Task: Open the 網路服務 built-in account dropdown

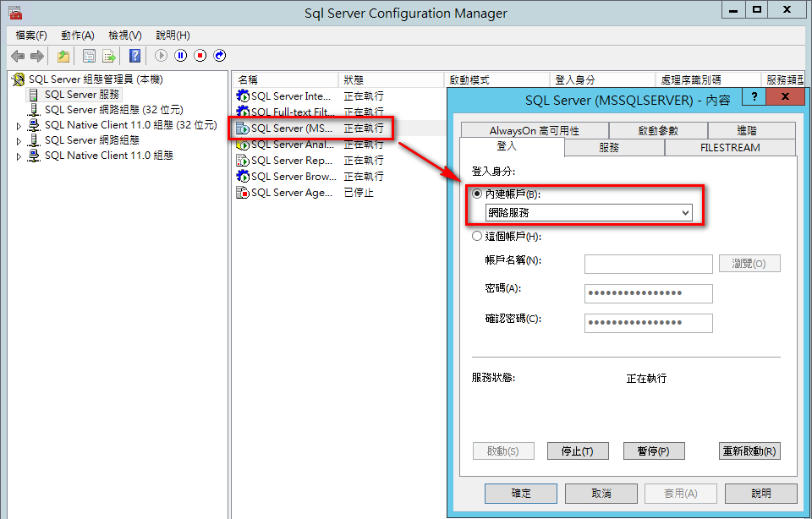Action: (589, 213)
